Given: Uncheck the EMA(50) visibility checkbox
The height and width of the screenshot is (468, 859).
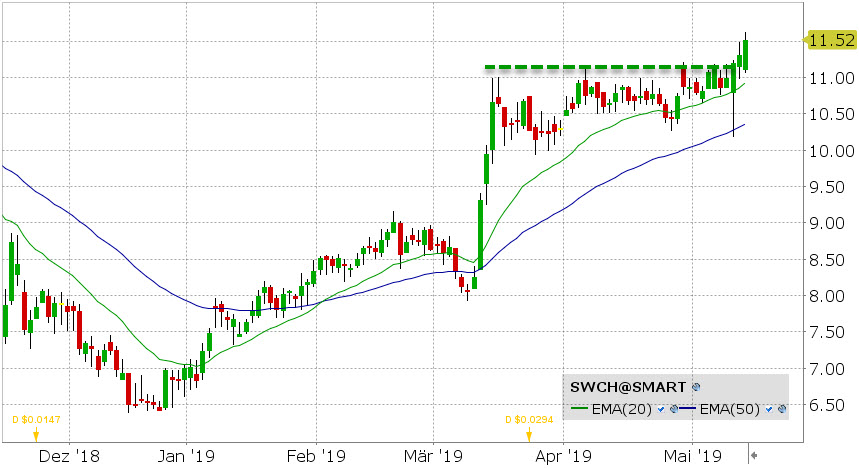Looking at the screenshot, I should point(769,409).
